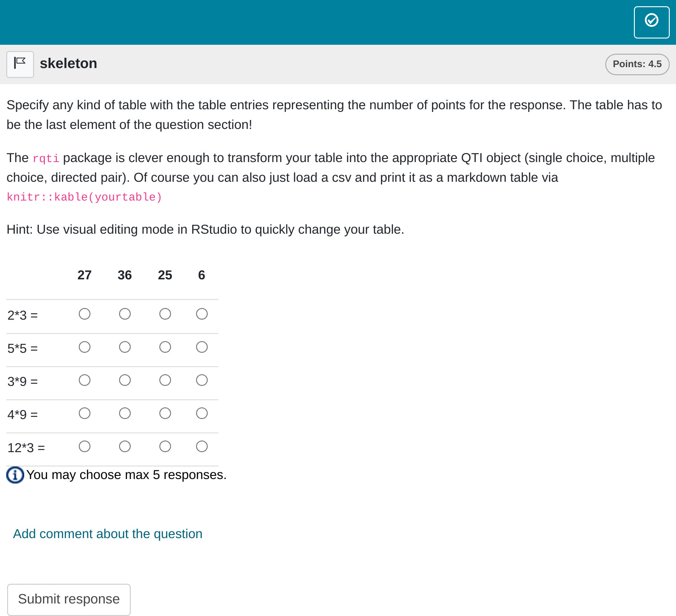Select 27 for the 4*9 = row

[85, 413]
